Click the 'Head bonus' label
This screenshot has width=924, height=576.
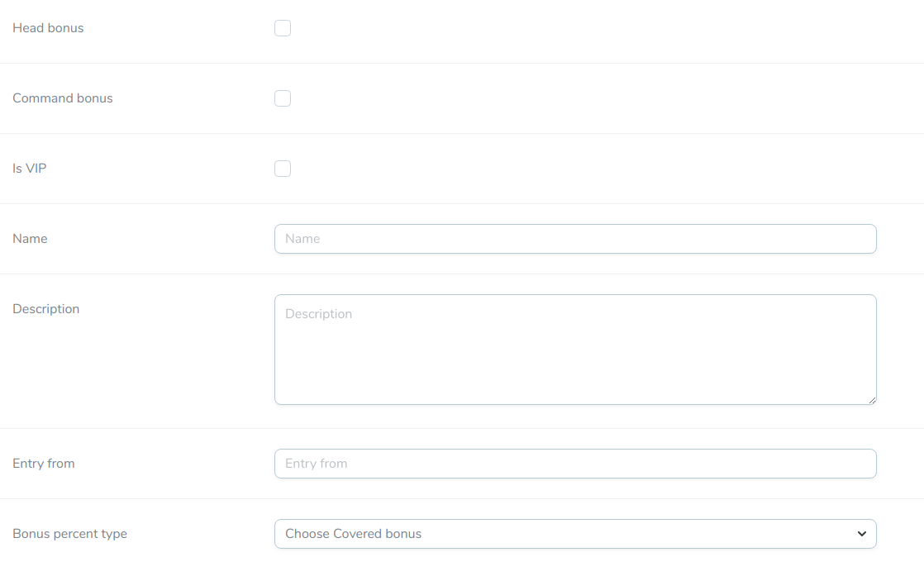[x=48, y=28]
